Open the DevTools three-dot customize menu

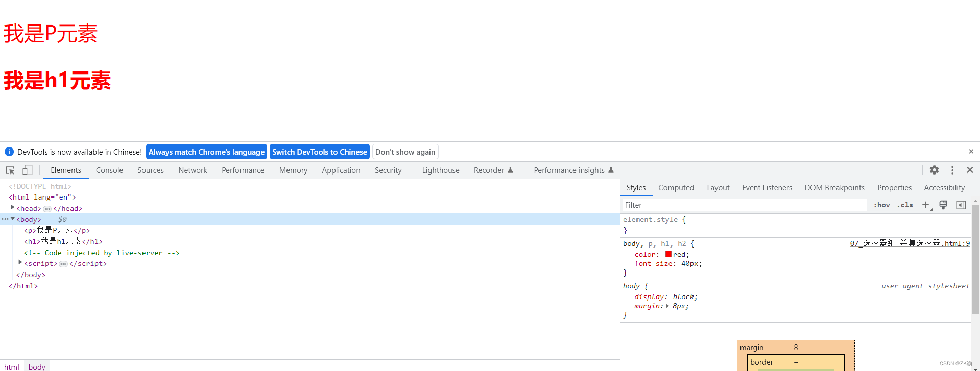pos(952,170)
